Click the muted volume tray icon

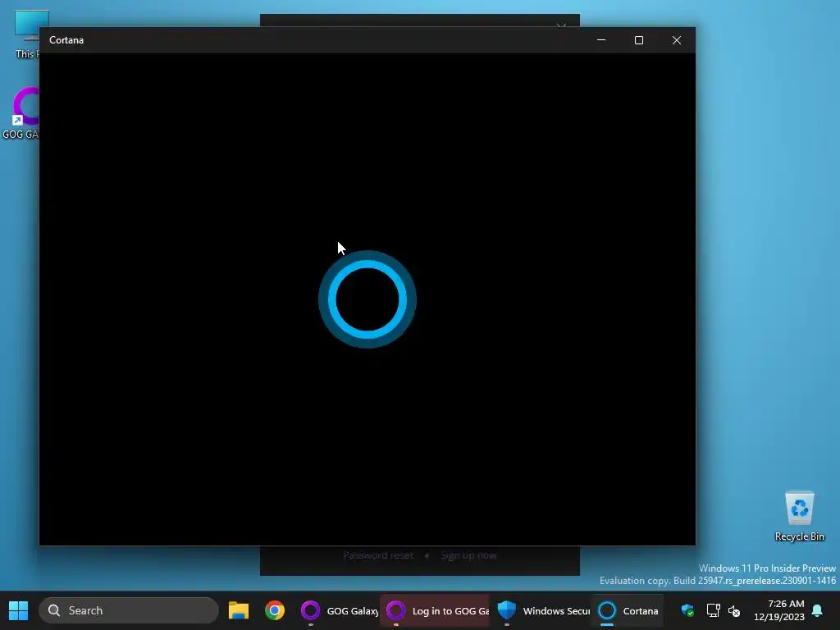[x=734, y=610]
